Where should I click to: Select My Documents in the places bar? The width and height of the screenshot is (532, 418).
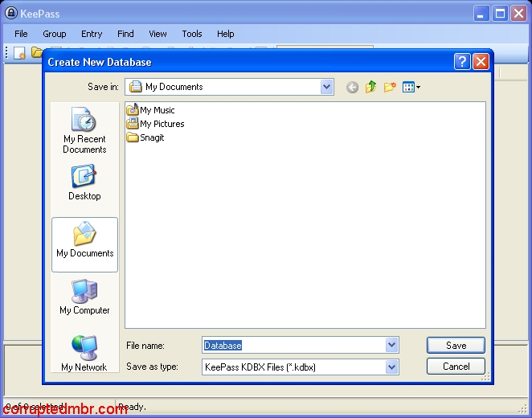84,244
